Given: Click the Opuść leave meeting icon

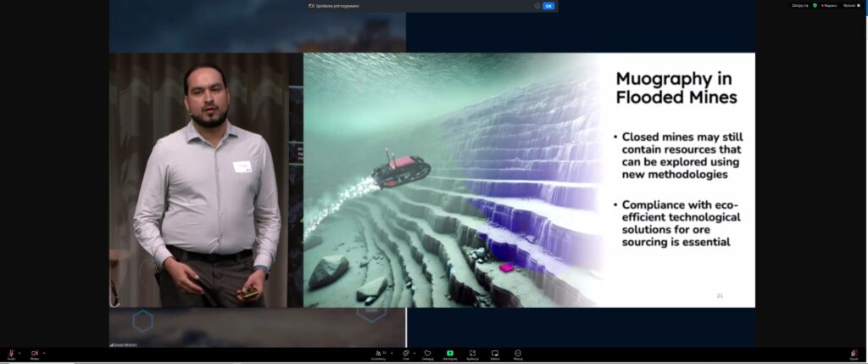Looking at the screenshot, I should [x=854, y=354].
